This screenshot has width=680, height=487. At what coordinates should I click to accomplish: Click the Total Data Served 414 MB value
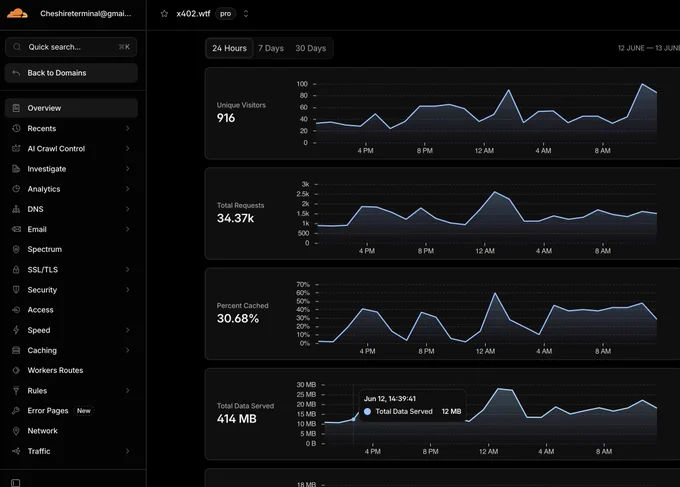click(237, 419)
